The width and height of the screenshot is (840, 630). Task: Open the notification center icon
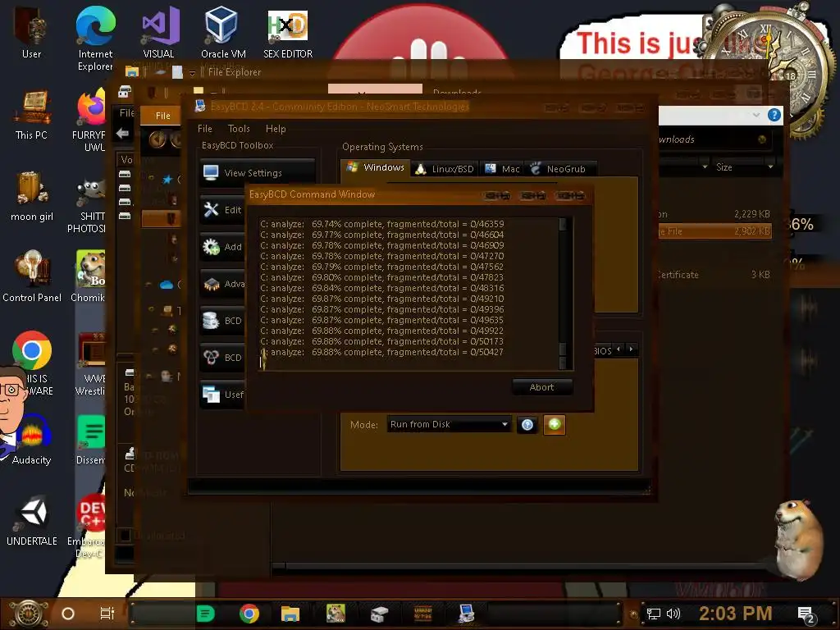coord(806,614)
